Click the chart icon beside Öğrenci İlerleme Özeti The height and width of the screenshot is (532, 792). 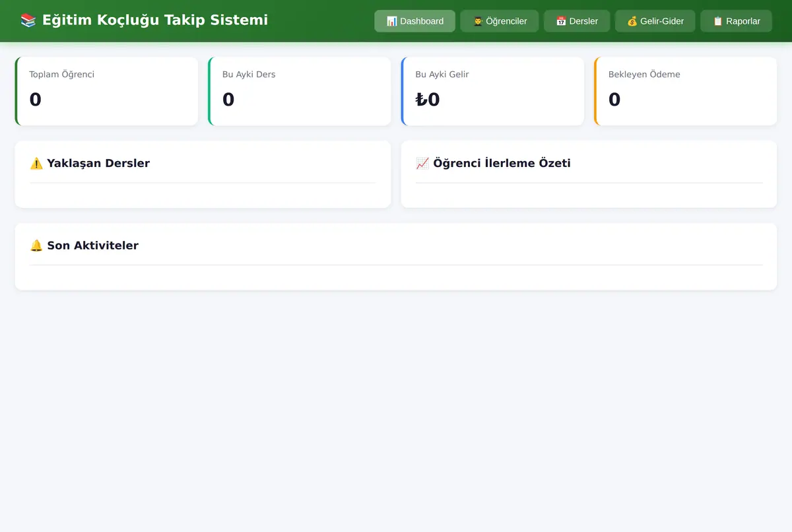point(422,163)
